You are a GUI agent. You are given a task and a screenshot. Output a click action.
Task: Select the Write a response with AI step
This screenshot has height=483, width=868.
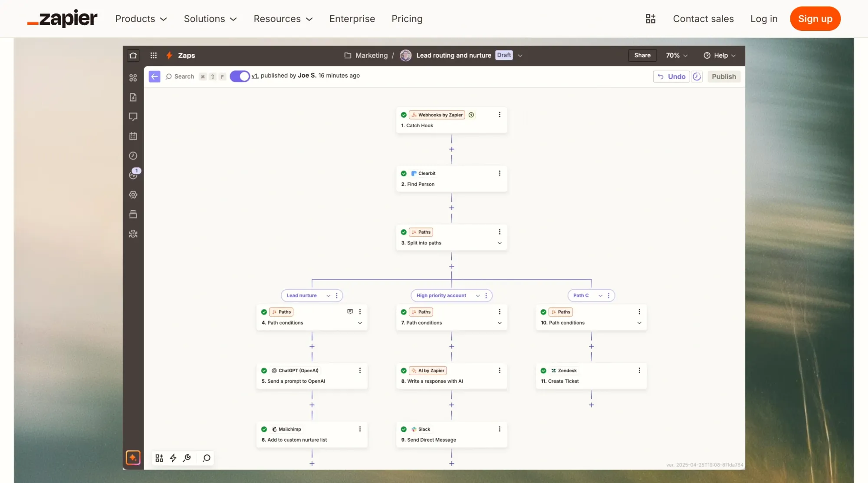(x=451, y=376)
